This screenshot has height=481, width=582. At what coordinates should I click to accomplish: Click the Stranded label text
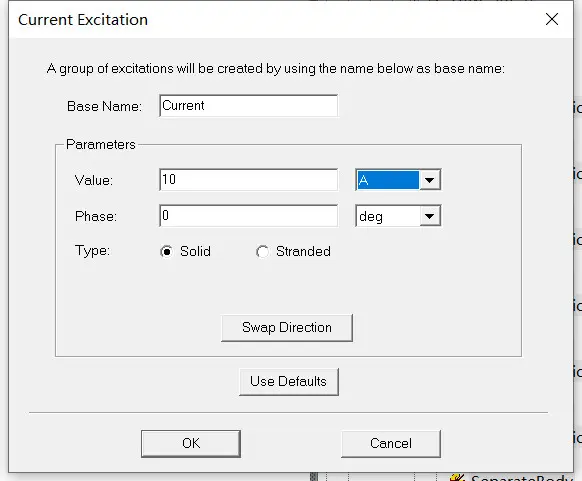point(303,252)
